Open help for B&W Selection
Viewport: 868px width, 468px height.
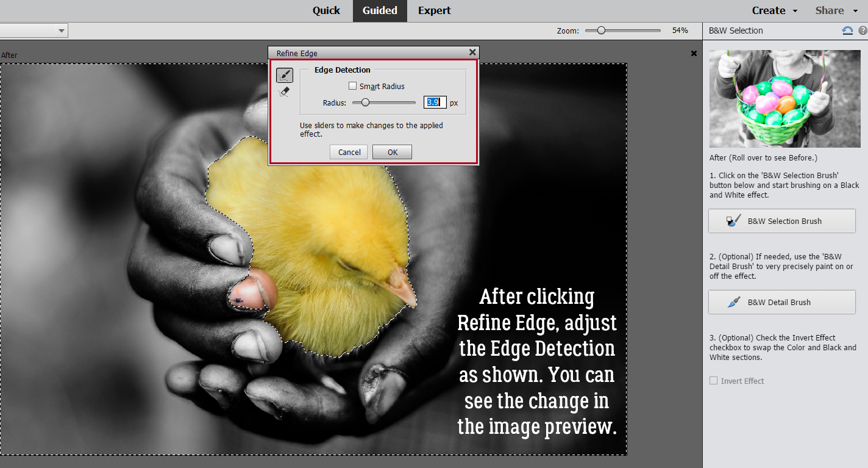click(863, 31)
